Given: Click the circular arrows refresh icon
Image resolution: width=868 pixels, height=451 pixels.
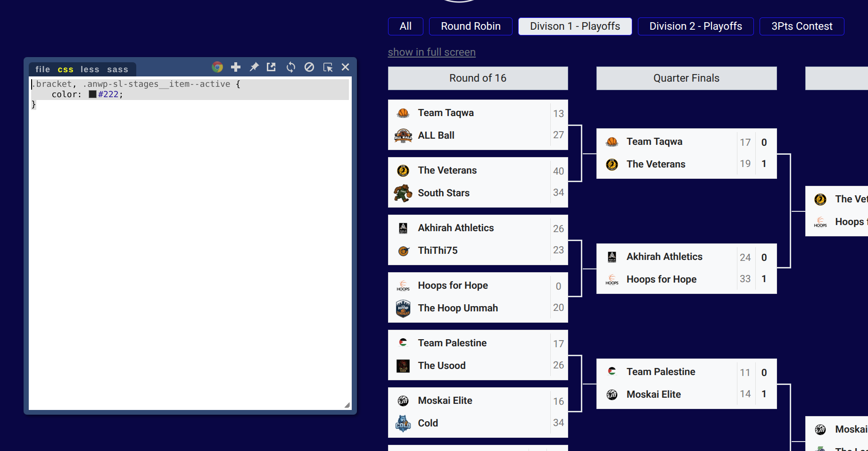Looking at the screenshot, I should click(x=291, y=67).
